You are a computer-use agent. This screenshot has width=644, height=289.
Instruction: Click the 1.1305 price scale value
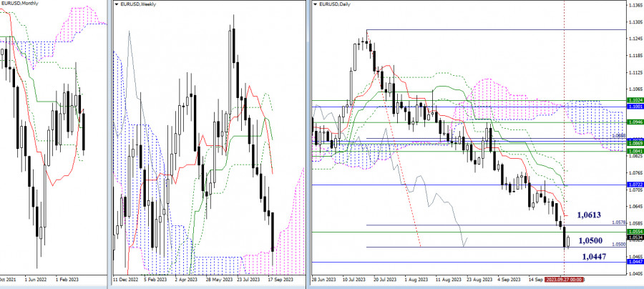point(635,21)
